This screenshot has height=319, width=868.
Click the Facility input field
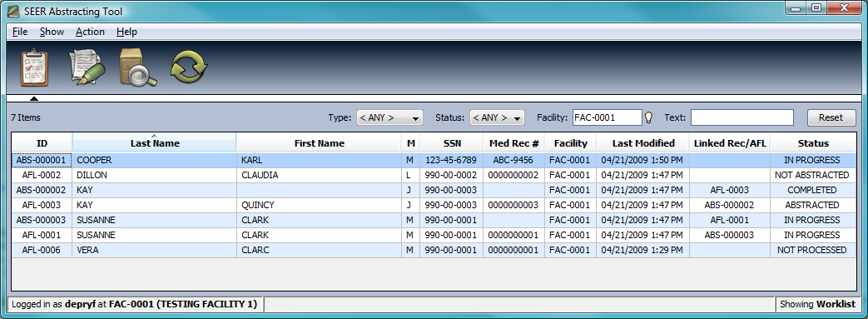(x=608, y=117)
